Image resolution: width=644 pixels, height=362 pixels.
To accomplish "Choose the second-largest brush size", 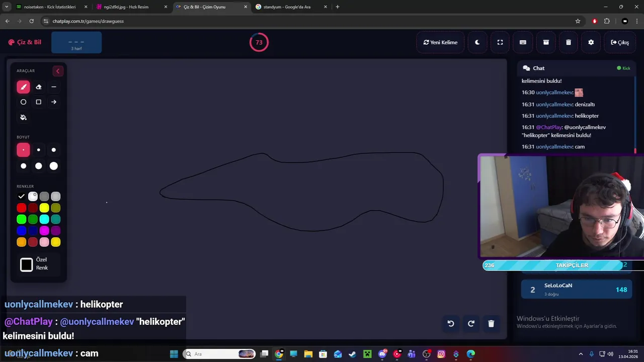I will (39, 166).
